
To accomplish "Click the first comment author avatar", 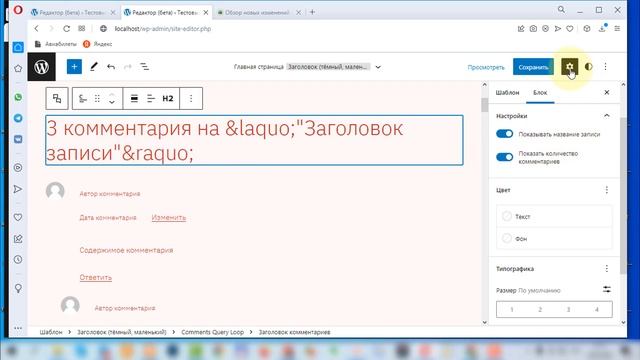I will point(55,191).
